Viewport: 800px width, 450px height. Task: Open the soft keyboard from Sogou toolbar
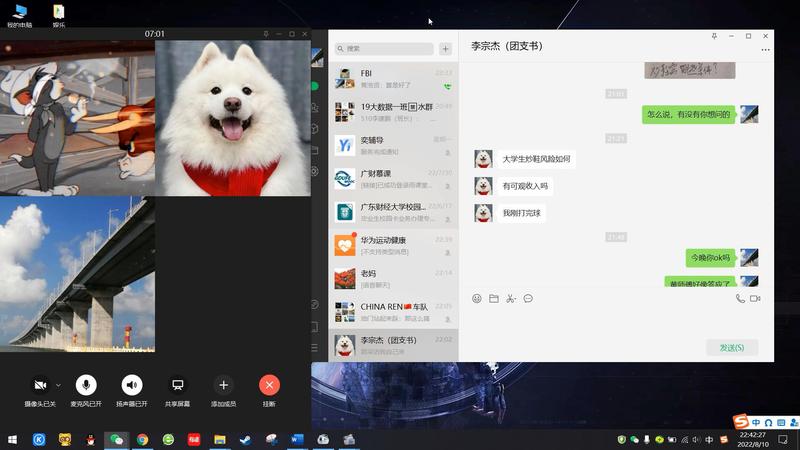781,422
